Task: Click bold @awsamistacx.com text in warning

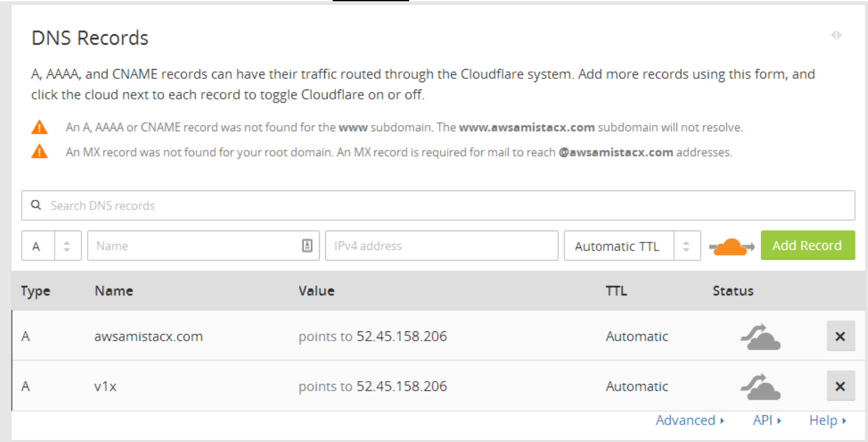Action: point(616,152)
